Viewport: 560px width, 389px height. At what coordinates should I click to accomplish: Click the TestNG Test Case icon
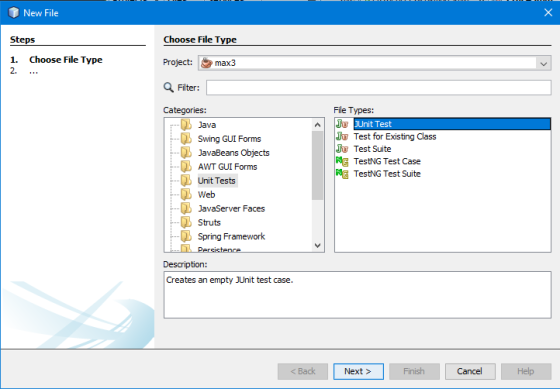click(x=342, y=161)
